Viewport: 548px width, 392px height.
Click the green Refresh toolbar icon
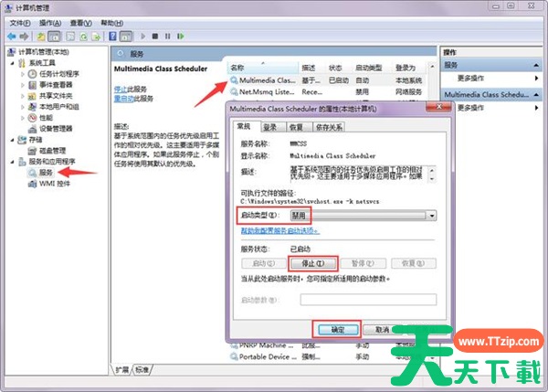coord(83,37)
